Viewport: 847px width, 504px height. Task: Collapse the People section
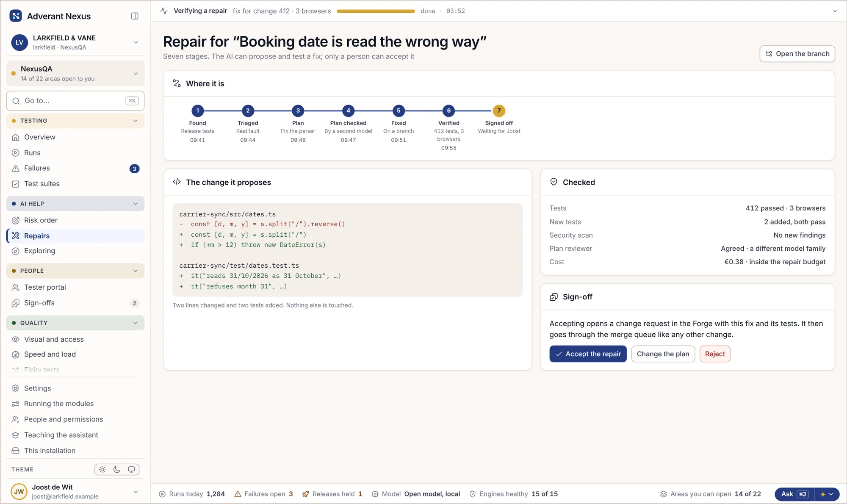[x=75, y=271]
